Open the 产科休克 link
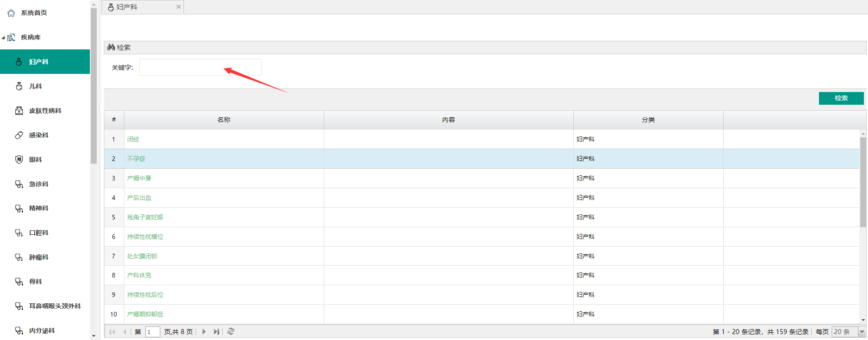Viewport: 868px width, 340px height. 139,275
